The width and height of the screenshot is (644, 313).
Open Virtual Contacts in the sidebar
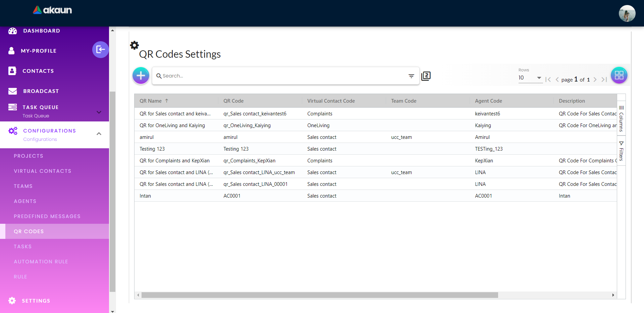coord(43,171)
